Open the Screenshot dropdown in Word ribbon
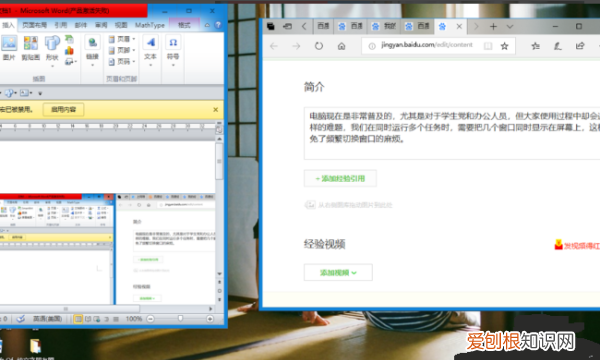 70,61
